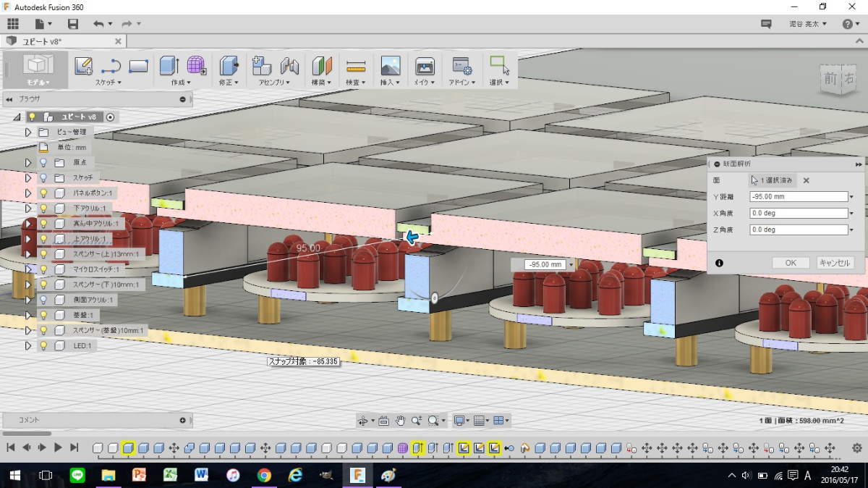Image resolution: width=868 pixels, height=488 pixels.
Task: Click OK in the section analysis dialog
Action: coord(791,263)
